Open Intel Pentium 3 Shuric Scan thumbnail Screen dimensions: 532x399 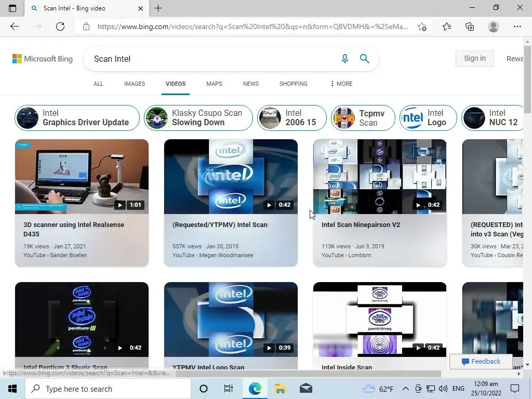click(82, 320)
